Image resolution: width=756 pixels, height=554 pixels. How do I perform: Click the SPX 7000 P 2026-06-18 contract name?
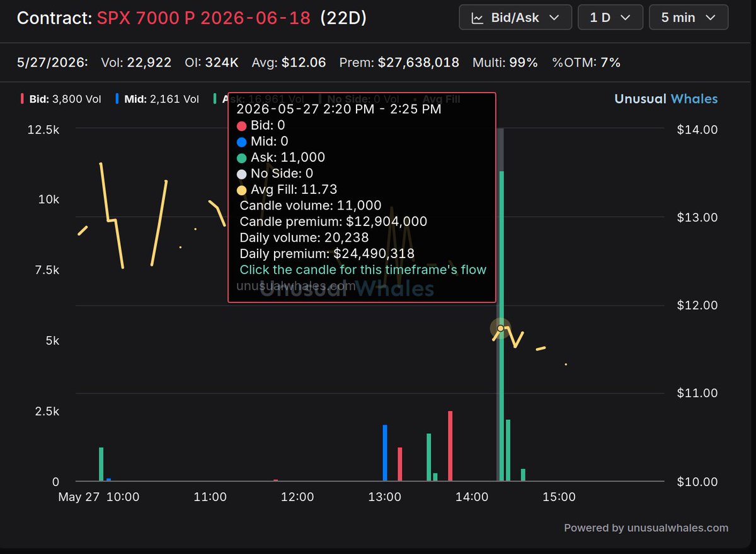(203, 18)
